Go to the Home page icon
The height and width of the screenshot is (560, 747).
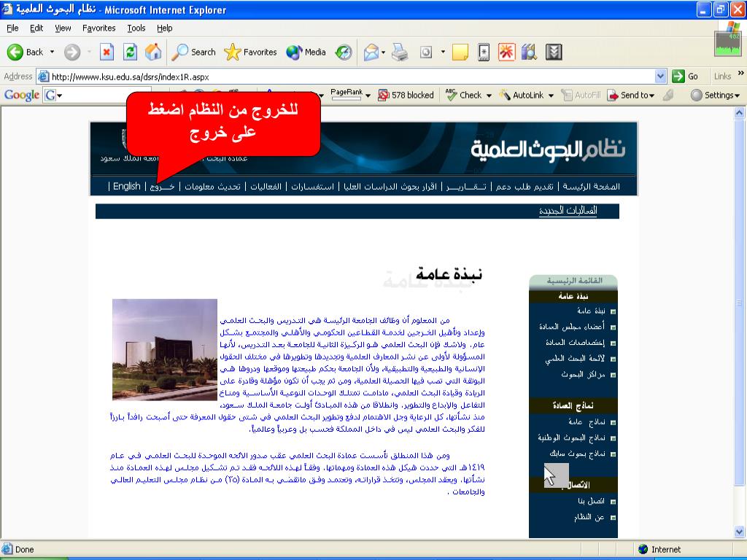pos(153,52)
